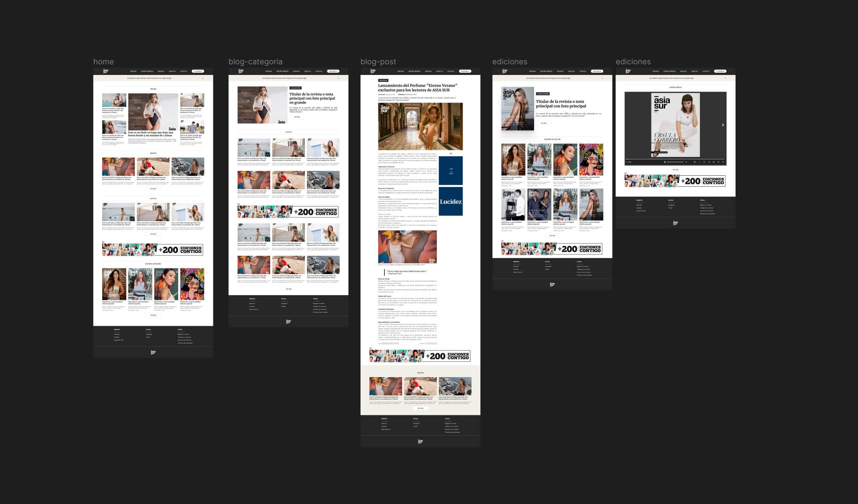
Task: Click announcement bar arrow in first ediciones frame
Action: point(602,78)
